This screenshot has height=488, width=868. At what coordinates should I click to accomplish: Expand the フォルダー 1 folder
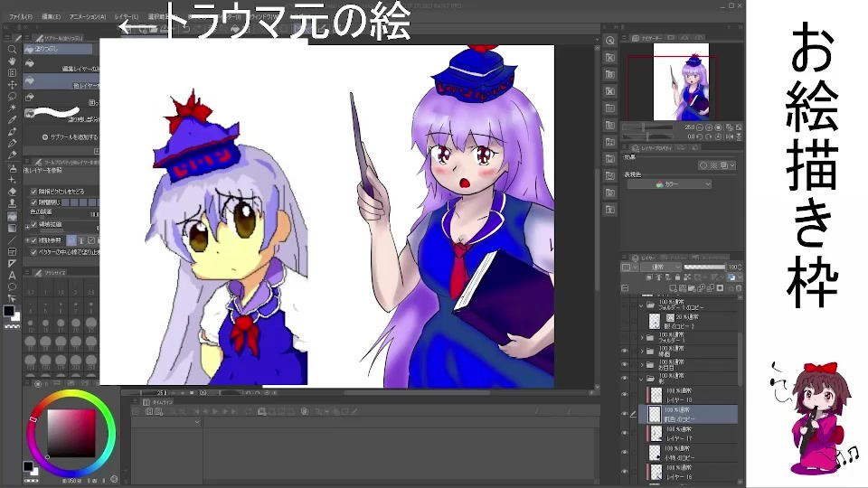coord(642,337)
